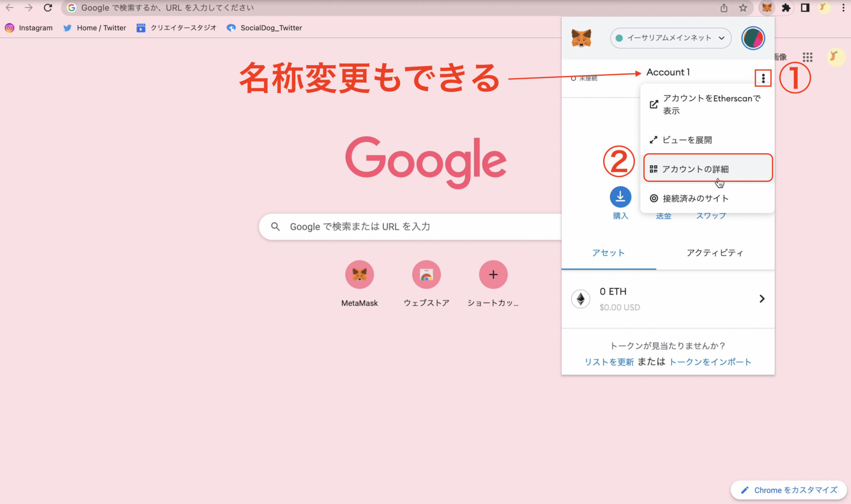
Task: Open the ウェブストア shortcut tile
Action: 426,283
